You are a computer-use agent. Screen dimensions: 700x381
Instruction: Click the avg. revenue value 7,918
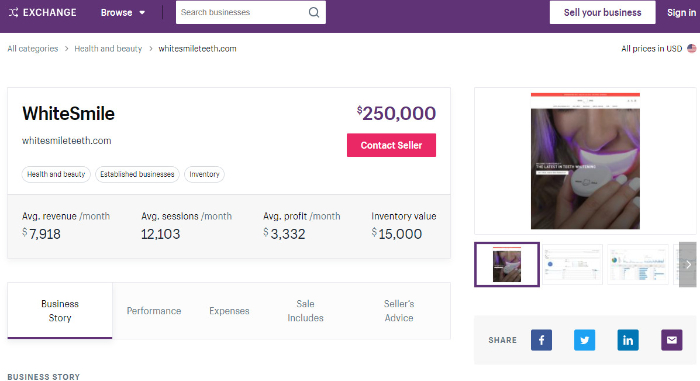click(x=41, y=234)
